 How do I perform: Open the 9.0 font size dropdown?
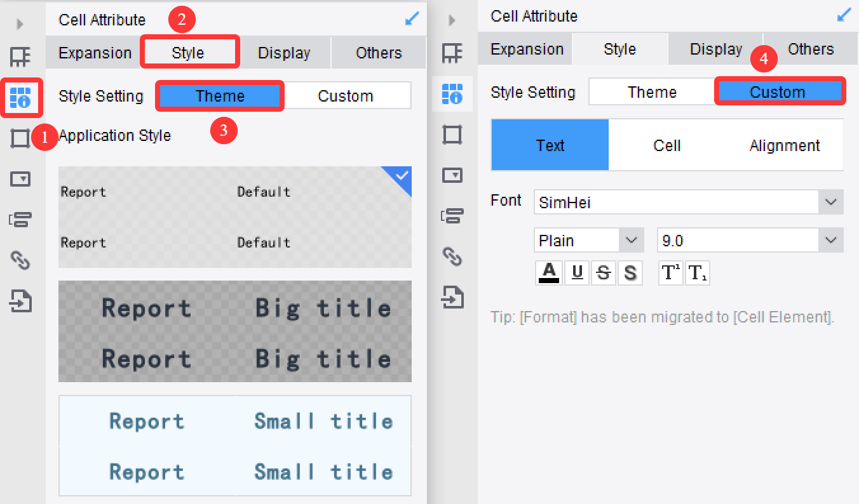[830, 240]
